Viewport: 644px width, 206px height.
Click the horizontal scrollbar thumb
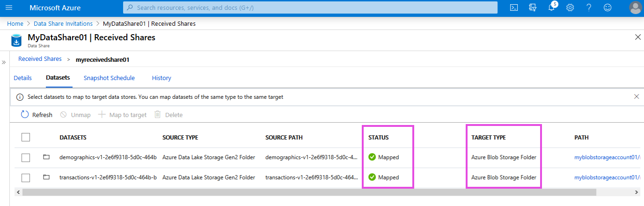pos(309,192)
